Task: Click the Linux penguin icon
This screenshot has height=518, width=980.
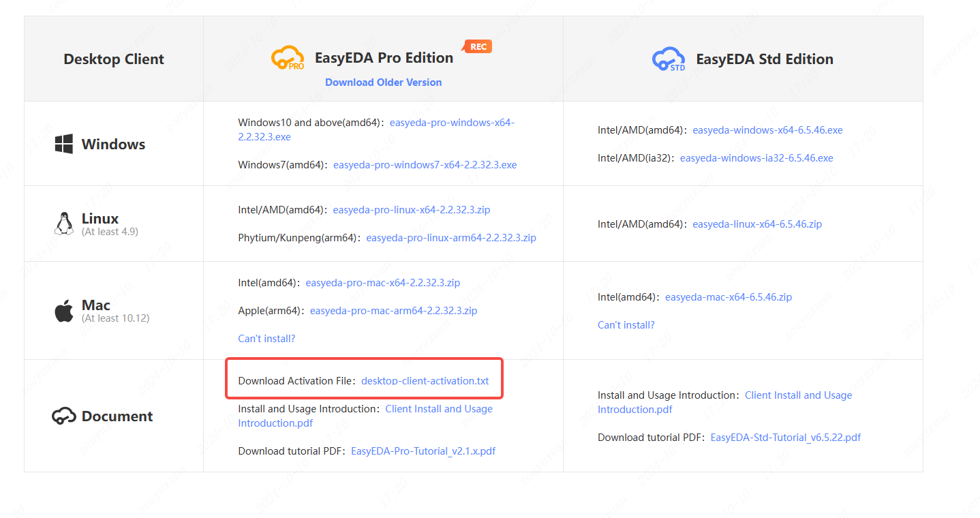Action: [x=64, y=224]
